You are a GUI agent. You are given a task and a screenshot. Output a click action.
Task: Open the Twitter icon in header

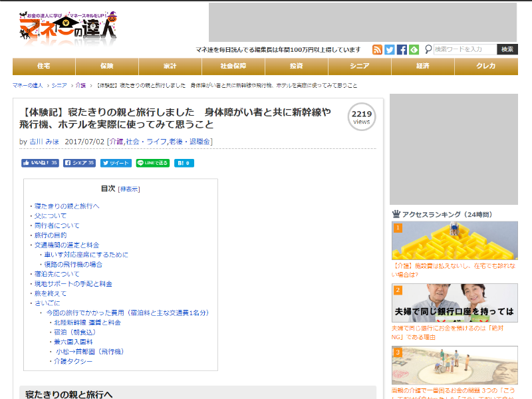click(x=390, y=49)
